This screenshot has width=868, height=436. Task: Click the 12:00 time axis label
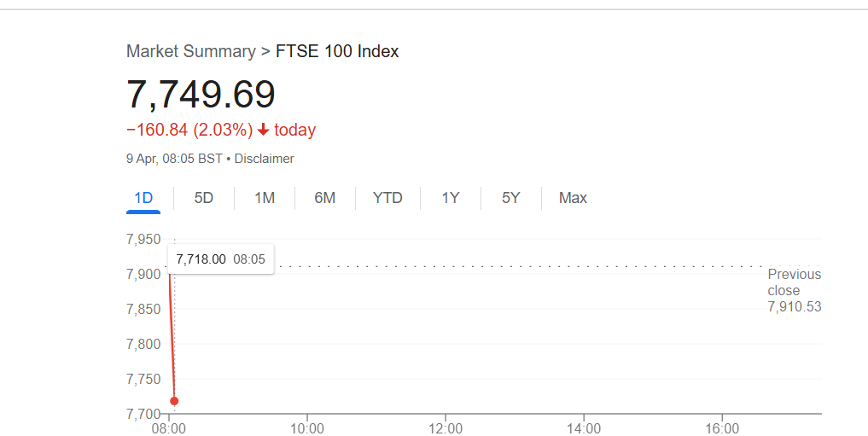(x=446, y=429)
